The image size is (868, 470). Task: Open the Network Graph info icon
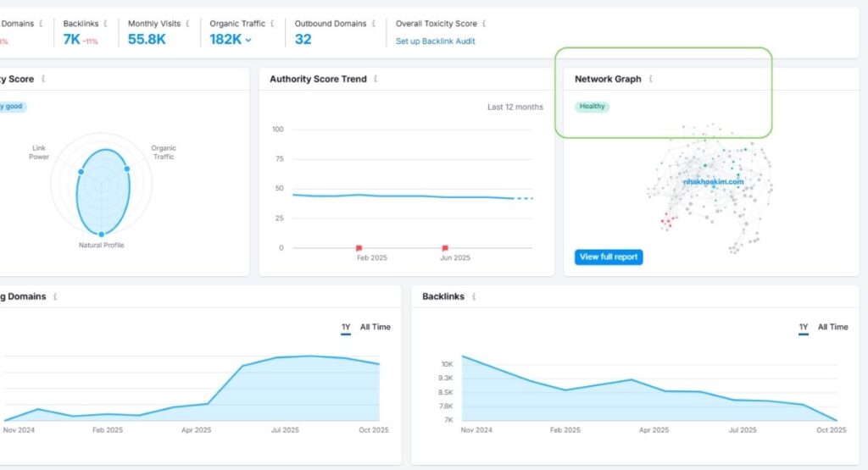pyautogui.click(x=651, y=79)
